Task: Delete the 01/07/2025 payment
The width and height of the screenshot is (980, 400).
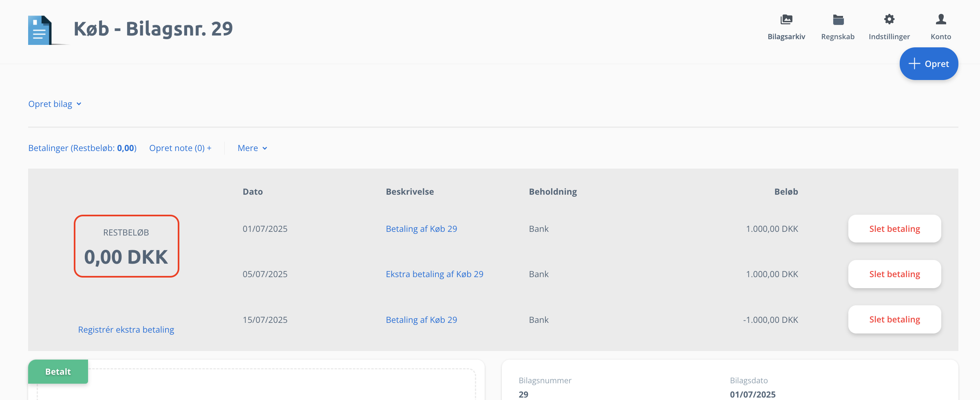Action: [894, 229]
